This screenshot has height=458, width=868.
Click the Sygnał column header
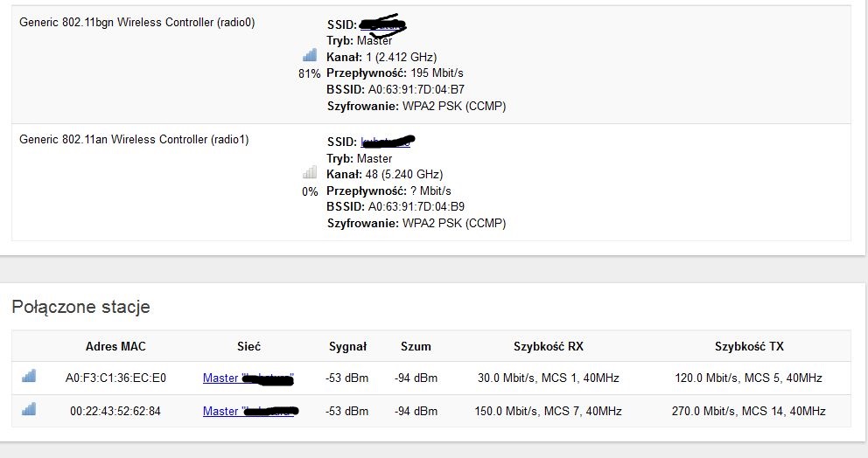coord(347,346)
